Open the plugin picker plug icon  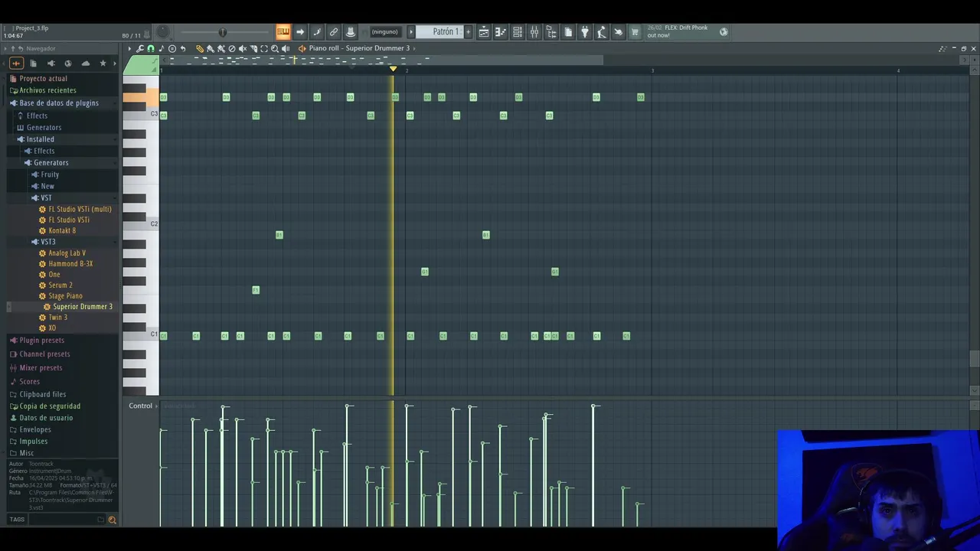click(x=585, y=31)
